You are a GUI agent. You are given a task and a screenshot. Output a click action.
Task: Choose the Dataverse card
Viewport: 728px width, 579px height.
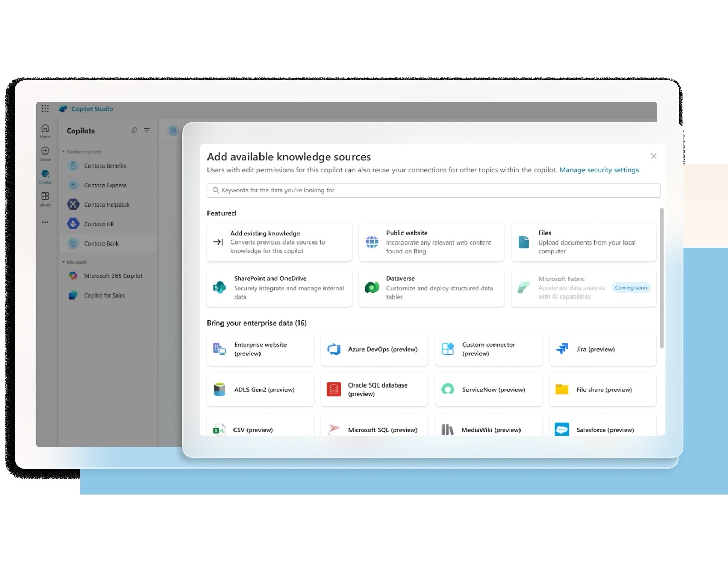[432, 288]
